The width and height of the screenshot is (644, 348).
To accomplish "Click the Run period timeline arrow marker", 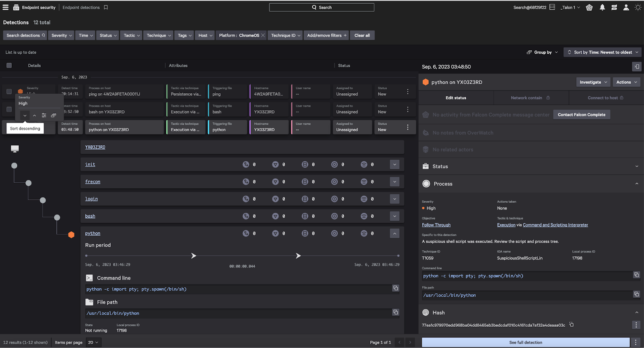I will [x=194, y=256].
